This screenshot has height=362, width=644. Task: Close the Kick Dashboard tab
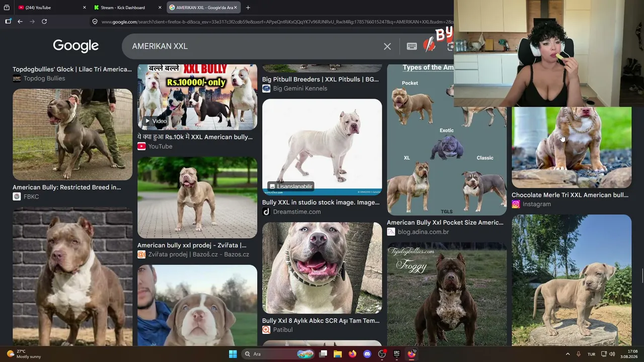[x=160, y=8]
